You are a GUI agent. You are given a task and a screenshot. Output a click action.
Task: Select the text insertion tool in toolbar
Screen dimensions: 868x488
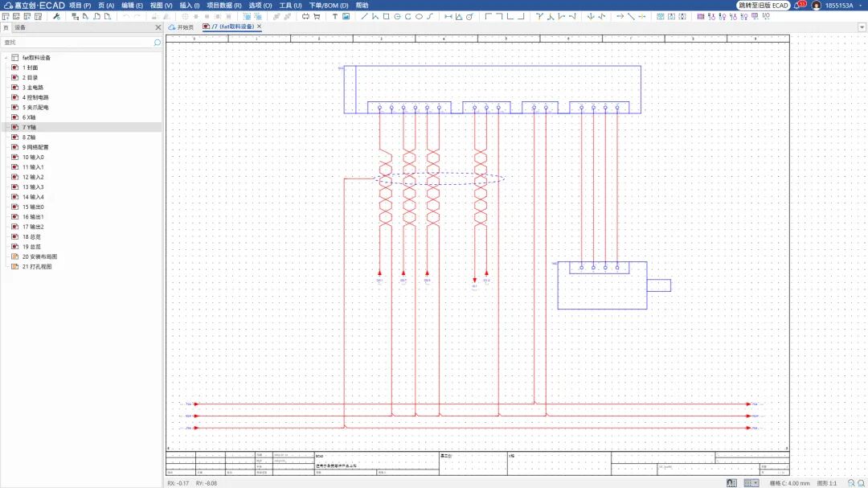[335, 16]
